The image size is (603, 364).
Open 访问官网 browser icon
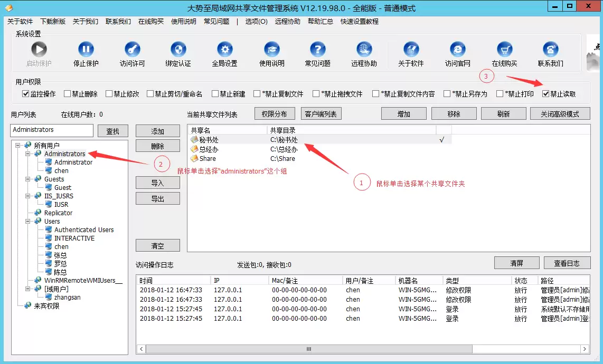point(458,49)
